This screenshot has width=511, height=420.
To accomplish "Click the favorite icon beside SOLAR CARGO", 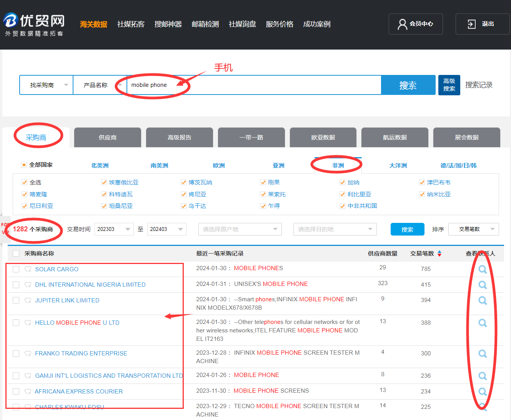I will pyautogui.click(x=28, y=269).
